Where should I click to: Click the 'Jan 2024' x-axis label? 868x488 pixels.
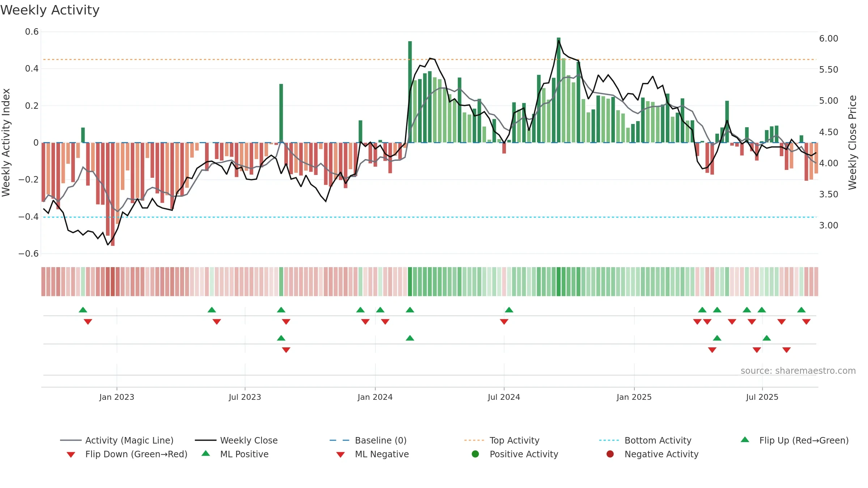click(x=375, y=397)
